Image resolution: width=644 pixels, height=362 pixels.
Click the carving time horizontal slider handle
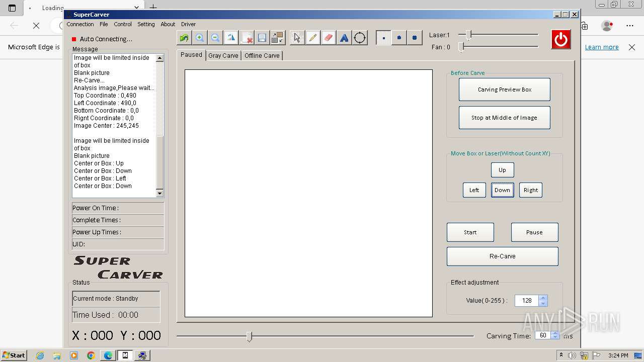click(249, 336)
